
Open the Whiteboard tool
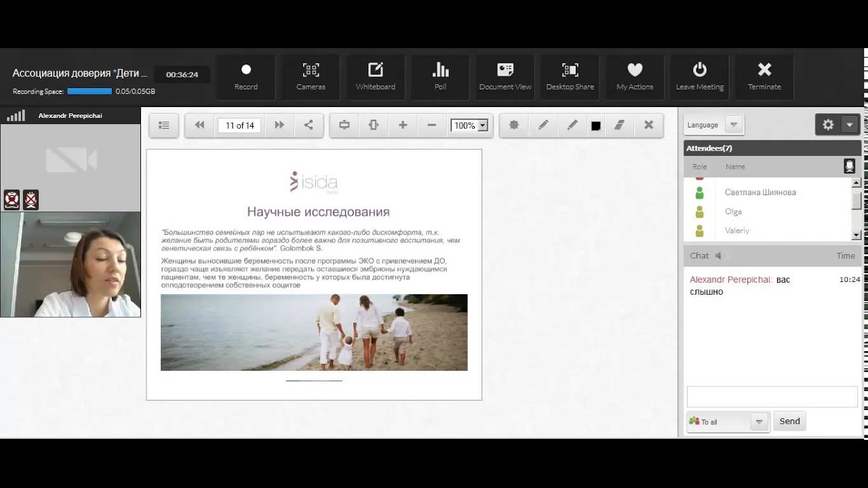click(x=376, y=77)
